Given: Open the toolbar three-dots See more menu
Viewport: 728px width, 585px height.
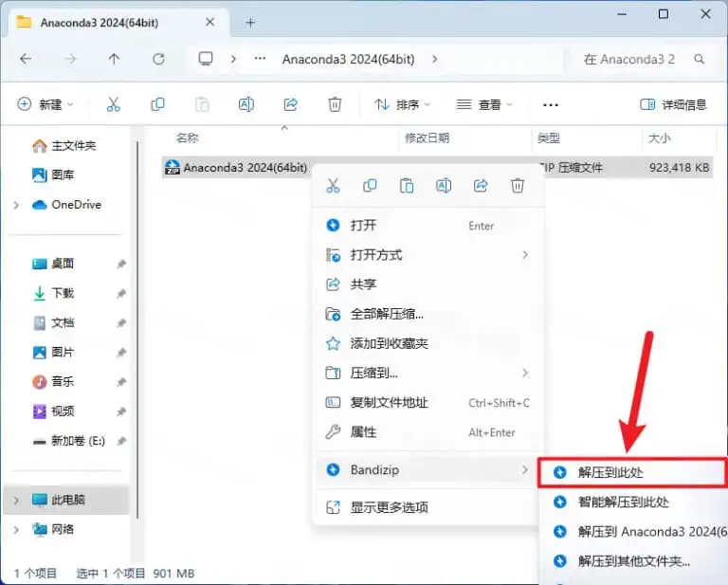Looking at the screenshot, I should pyautogui.click(x=550, y=105).
